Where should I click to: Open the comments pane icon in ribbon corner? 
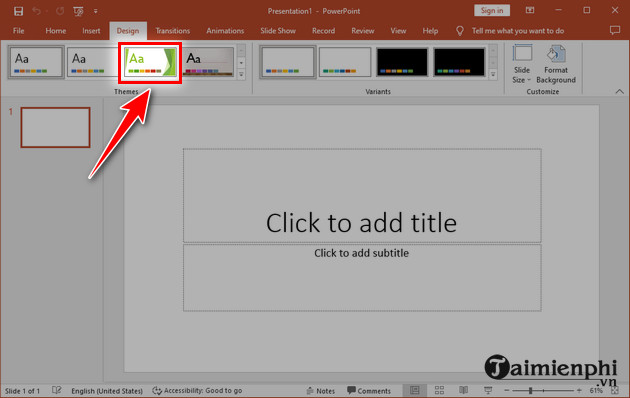pos(615,31)
